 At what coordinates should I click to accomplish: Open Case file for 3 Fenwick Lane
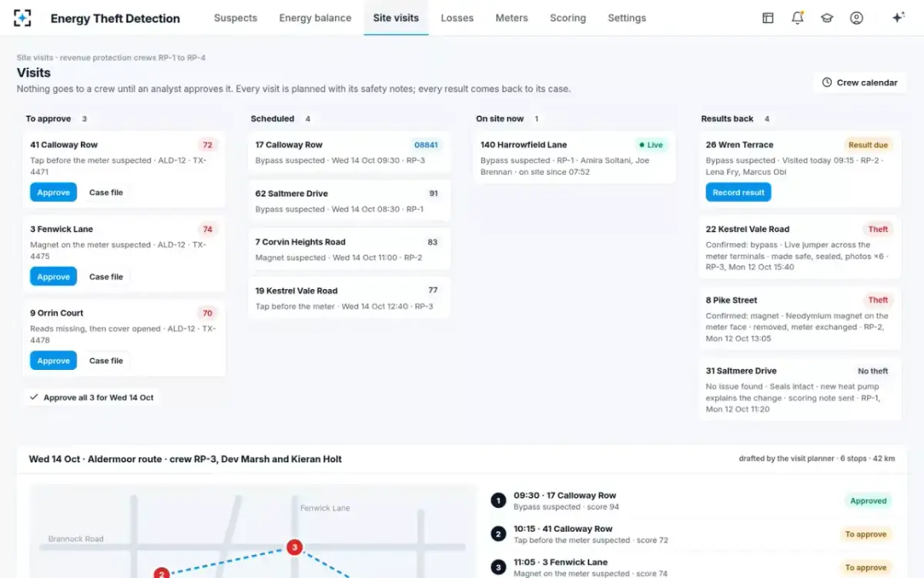coord(106,277)
